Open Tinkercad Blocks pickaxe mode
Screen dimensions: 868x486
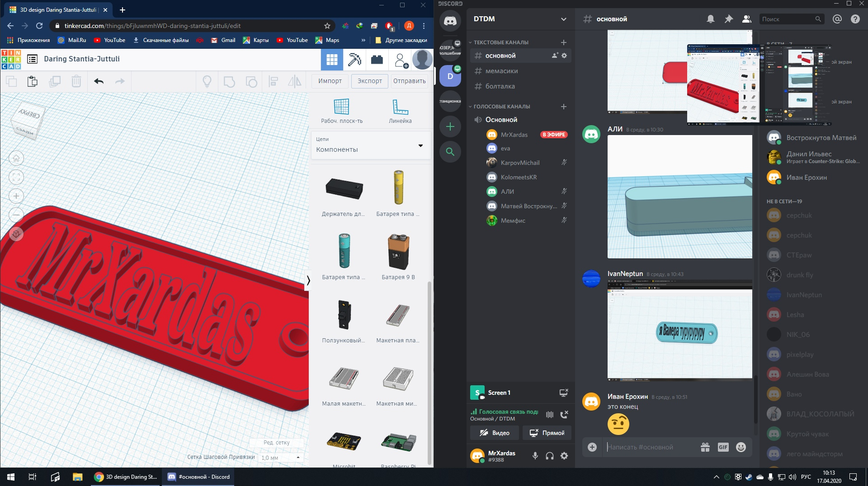(x=354, y=59)
